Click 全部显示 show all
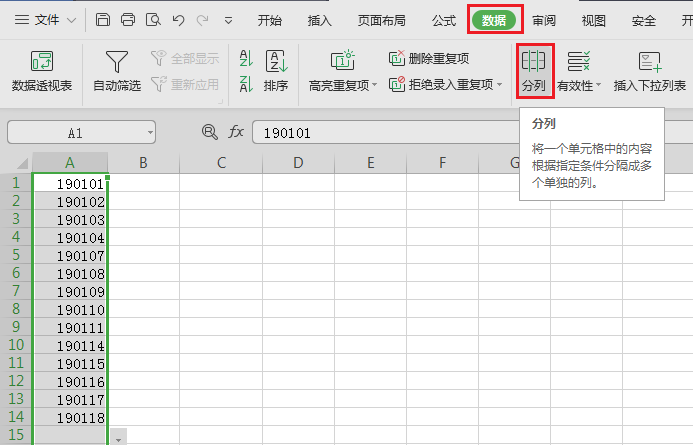The height and width of the screenshot is (445, 693). tap(185, 58)
